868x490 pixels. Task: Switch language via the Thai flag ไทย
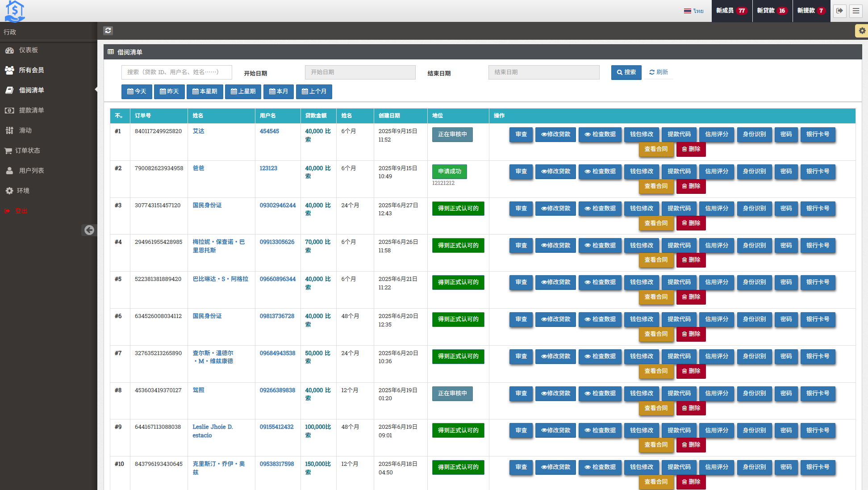pos(694,11)
